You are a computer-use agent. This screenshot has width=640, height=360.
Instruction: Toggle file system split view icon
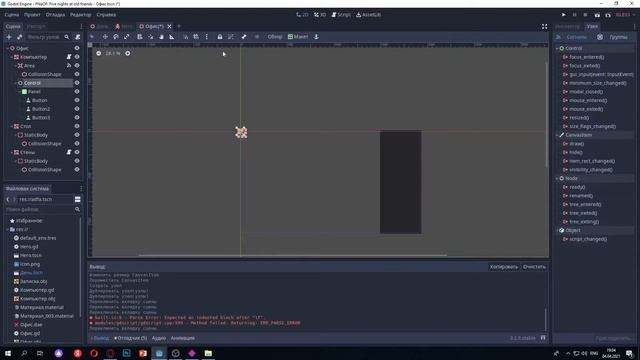click(78, 199)
